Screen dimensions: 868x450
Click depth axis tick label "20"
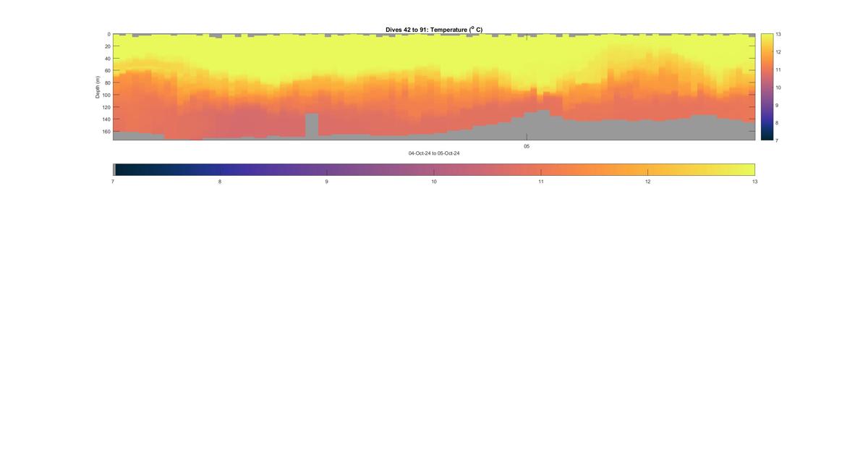[x=107, y=46]
